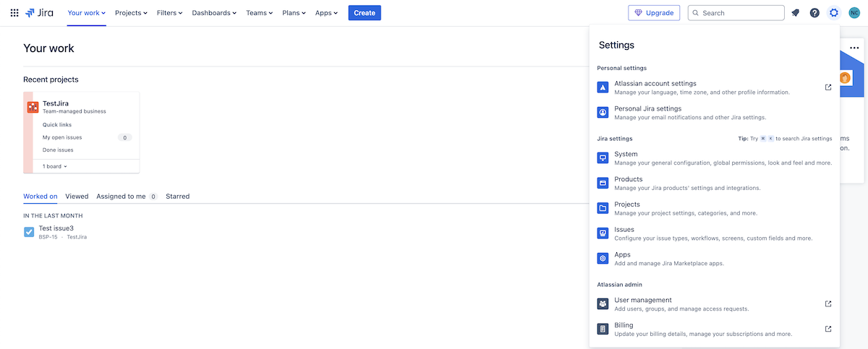Expand the Projects top menu

click(x=131, y=13)
